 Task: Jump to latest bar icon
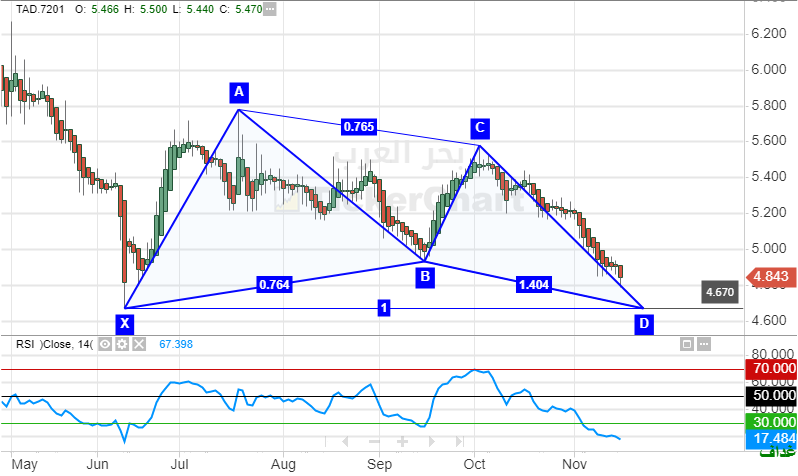pyautogui.click(x=459, y=441)
